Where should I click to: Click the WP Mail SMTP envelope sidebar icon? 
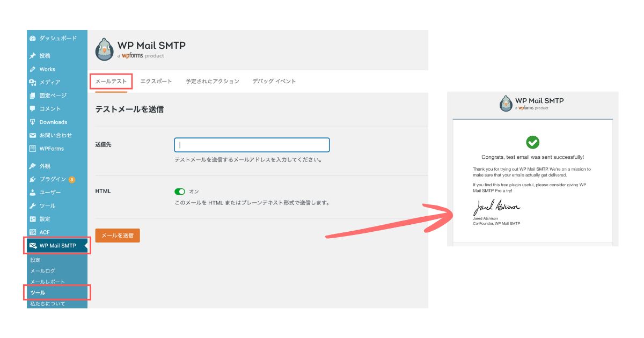[x=33, y=246]
